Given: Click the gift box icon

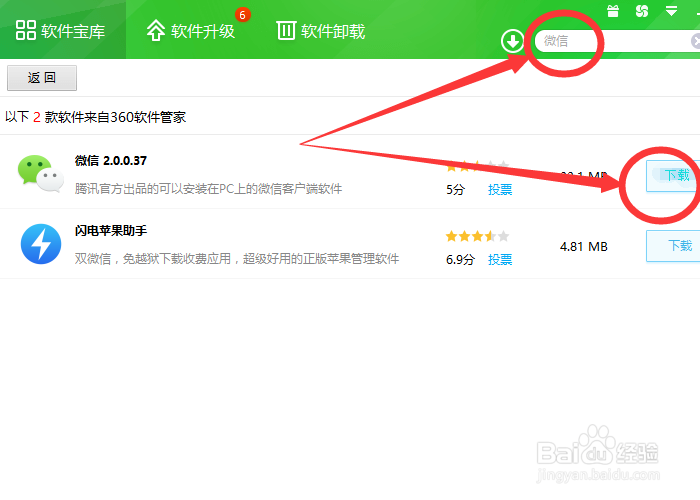Looking at the screenshot, I should (x=613, y=11).
